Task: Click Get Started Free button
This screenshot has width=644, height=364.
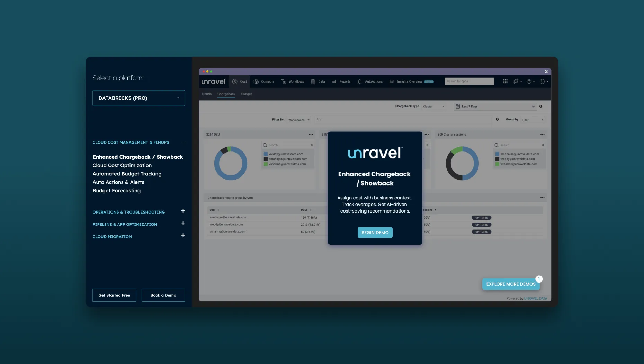Action: tap(114, 295)
